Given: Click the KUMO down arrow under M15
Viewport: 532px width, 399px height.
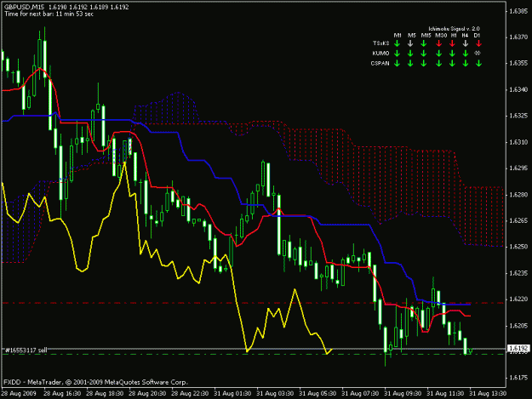Looking at the screenshot, I should click(423, 54).
